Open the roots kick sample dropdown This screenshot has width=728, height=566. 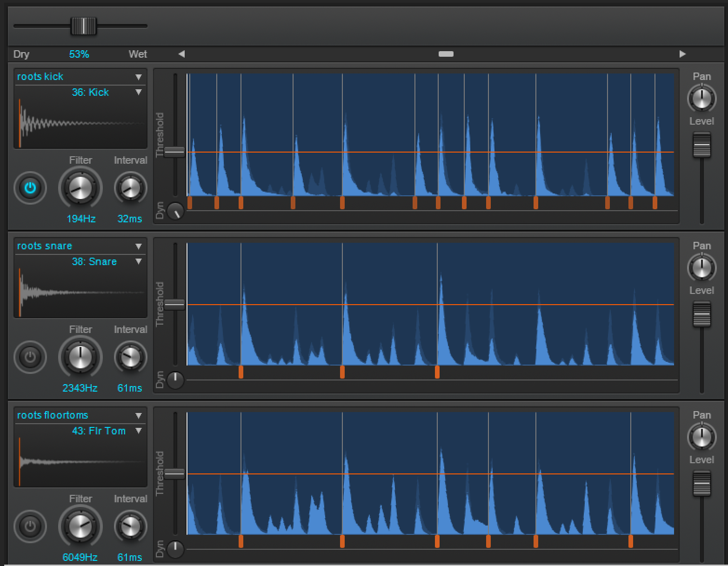(x=139, y=77)
